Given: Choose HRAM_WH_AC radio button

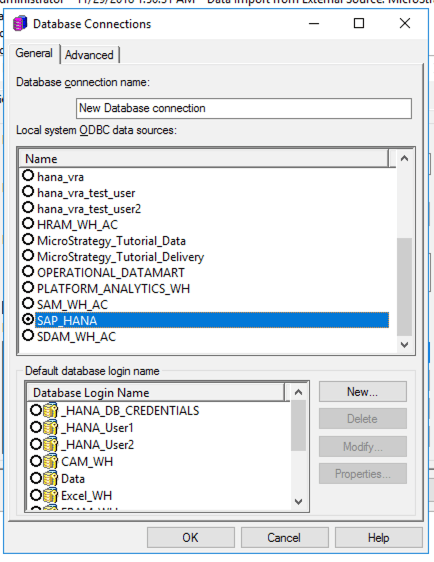Looking at the screenshot, I should pyautogui.click(x=28, y=223).
